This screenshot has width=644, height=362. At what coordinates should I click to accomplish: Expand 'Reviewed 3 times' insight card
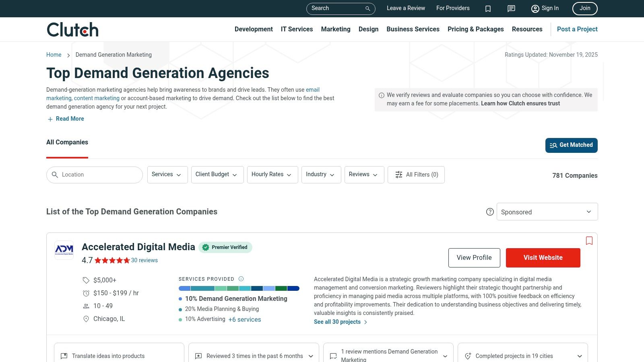[254, 356]
